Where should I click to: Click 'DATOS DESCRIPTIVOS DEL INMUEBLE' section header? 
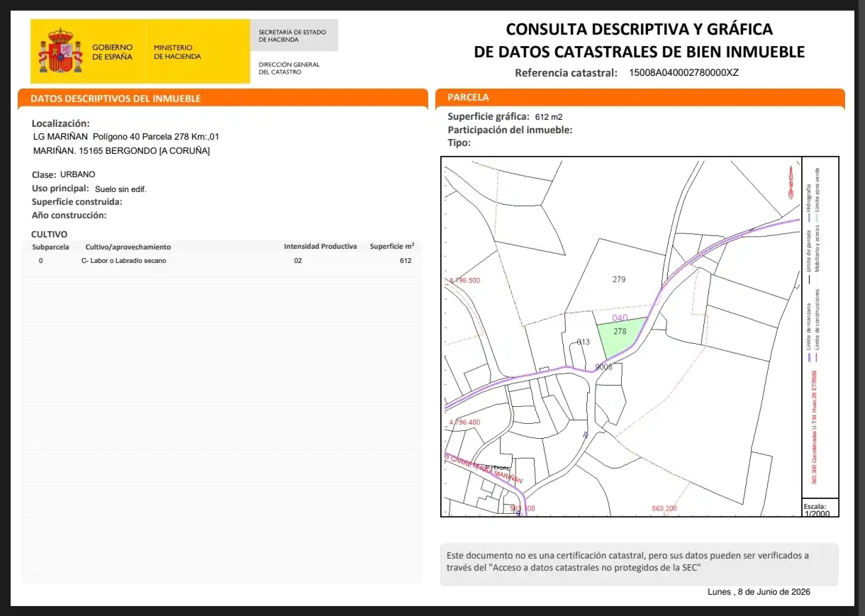116,99
